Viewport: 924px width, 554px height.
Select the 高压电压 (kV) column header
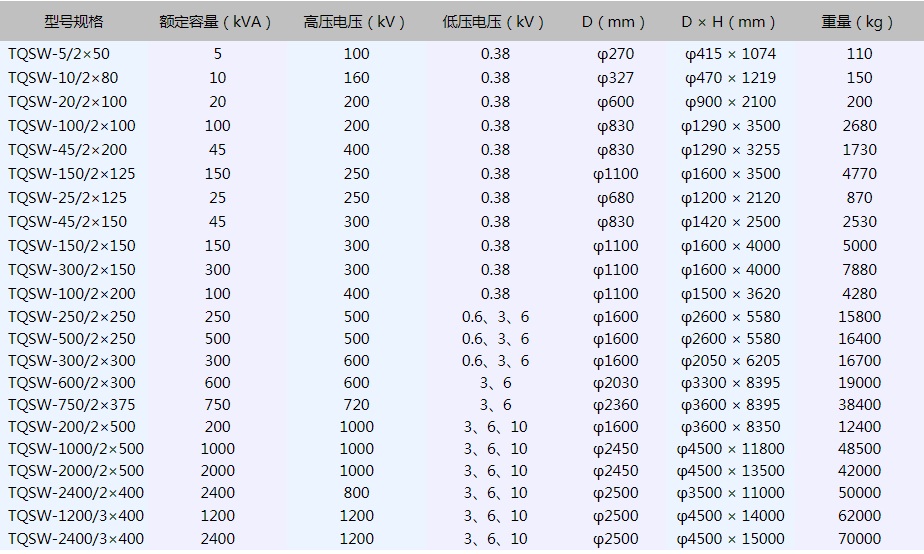pos(354,22)
